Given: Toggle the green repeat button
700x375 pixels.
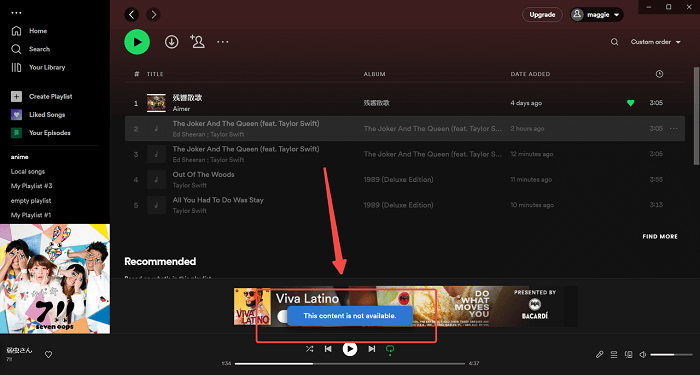Looking at the screenshot, I should point(390,350).
